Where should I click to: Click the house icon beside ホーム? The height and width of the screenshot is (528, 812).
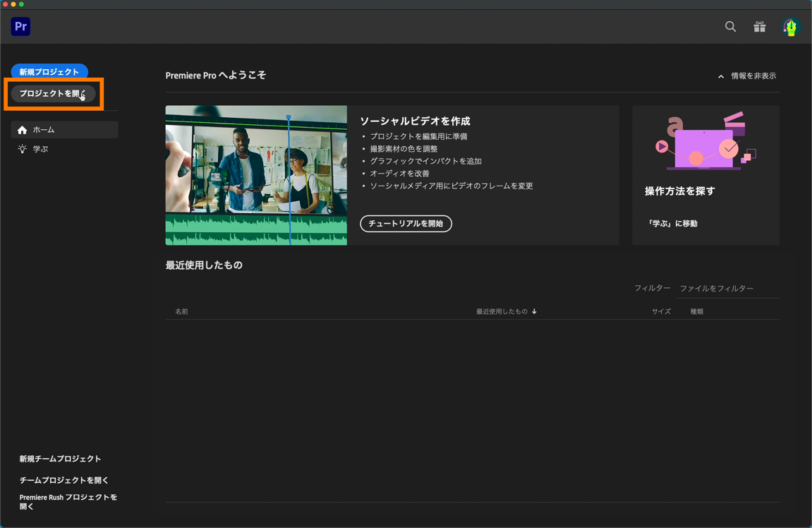[x=23, y=130]
